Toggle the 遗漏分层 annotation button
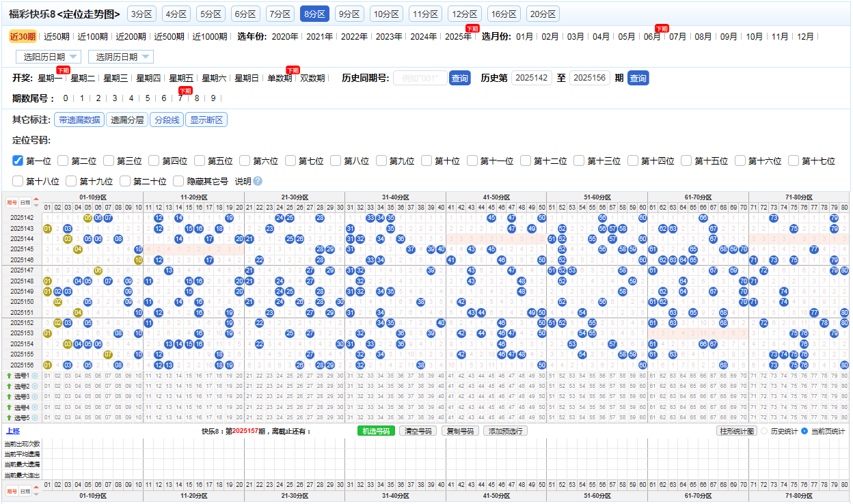This screenshot has height=504, width=853. pos(127,120)
